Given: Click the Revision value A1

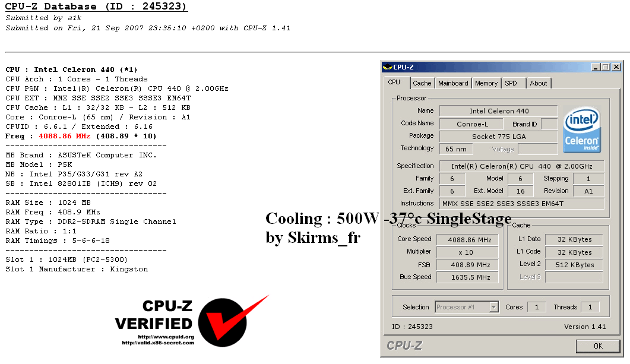Looking at the screenshot, I should [588, 191].
